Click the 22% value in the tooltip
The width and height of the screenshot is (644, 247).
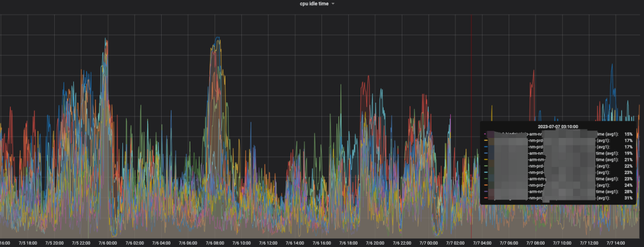coord(628,166)
